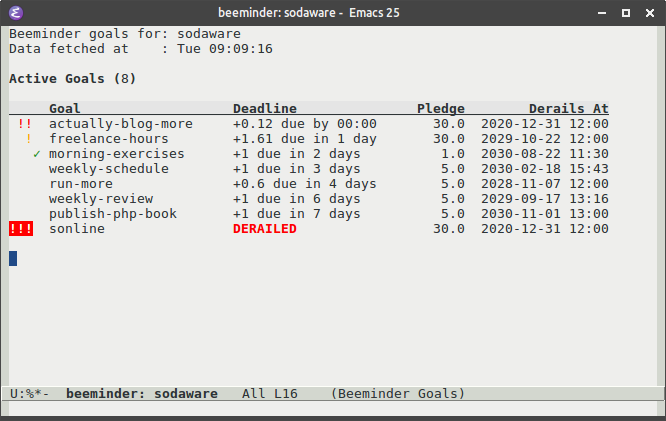Click '(Beeminder Goals)' major mode indicator
Image resolution: width=666 pixels, height=421 pixels.
(398, 394)
